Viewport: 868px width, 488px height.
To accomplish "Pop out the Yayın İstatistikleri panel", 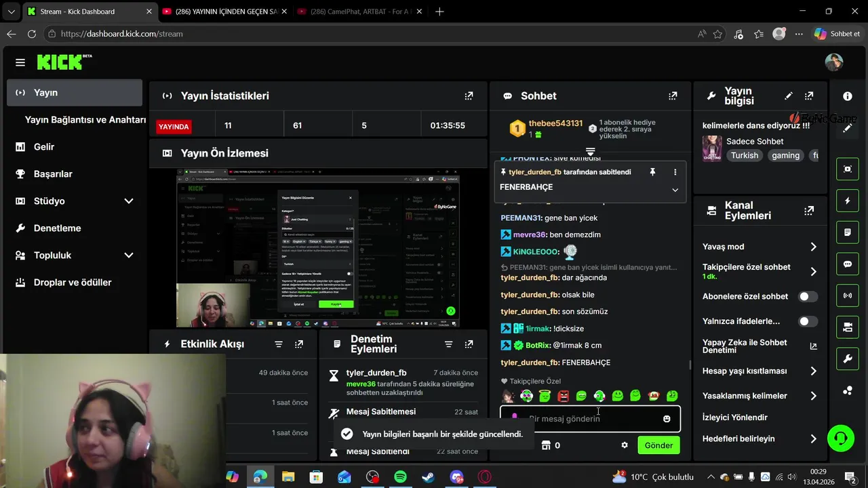I will [x=469, y=96].
